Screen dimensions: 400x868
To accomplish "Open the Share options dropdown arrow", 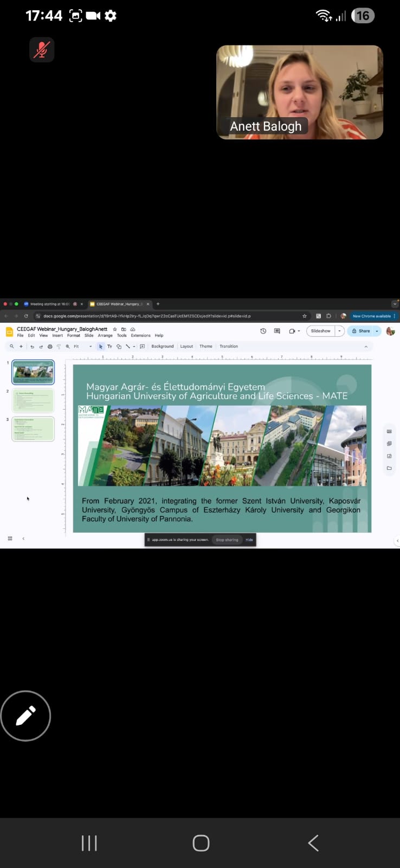I will [377, 331].
